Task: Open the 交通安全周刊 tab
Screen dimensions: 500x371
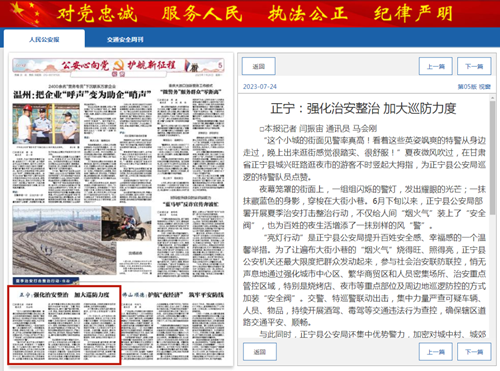Action: (x=125, y=39)
